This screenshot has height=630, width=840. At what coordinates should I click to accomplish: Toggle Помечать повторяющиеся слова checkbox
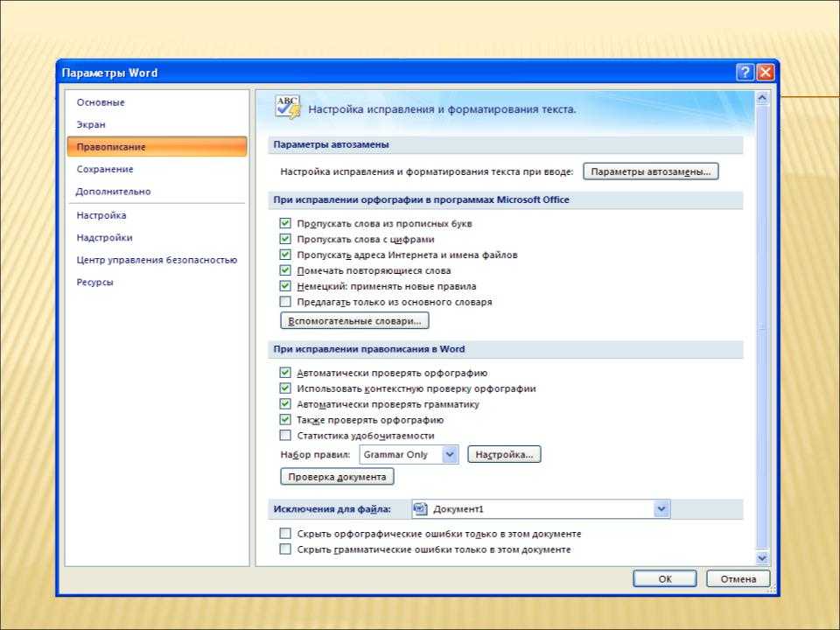[285, 270]
